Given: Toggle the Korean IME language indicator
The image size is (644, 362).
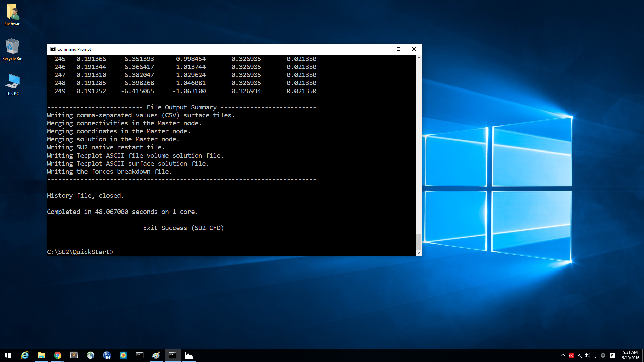Looking at the screenshot, I should pyautogui.click(x=613, y=355).
